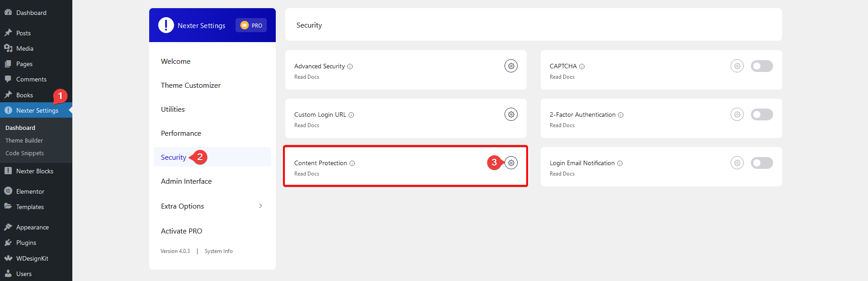Open the Welcome section
The width and height of the screenshot is (868, 281).
[175, 62]
